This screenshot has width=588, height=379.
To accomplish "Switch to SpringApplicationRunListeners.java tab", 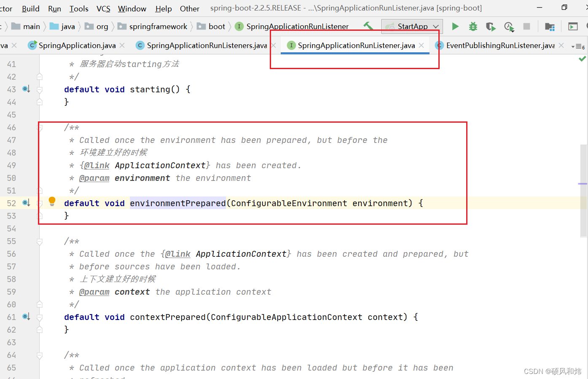I will 207,45.
